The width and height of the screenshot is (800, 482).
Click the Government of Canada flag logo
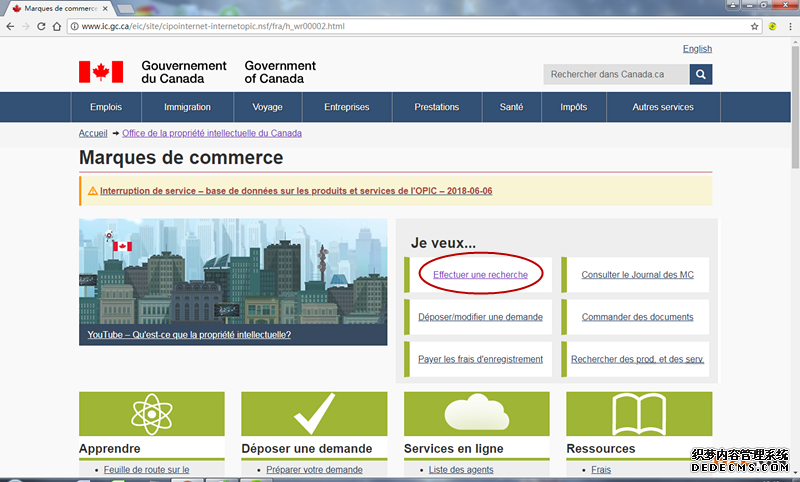tap(101, 72)
